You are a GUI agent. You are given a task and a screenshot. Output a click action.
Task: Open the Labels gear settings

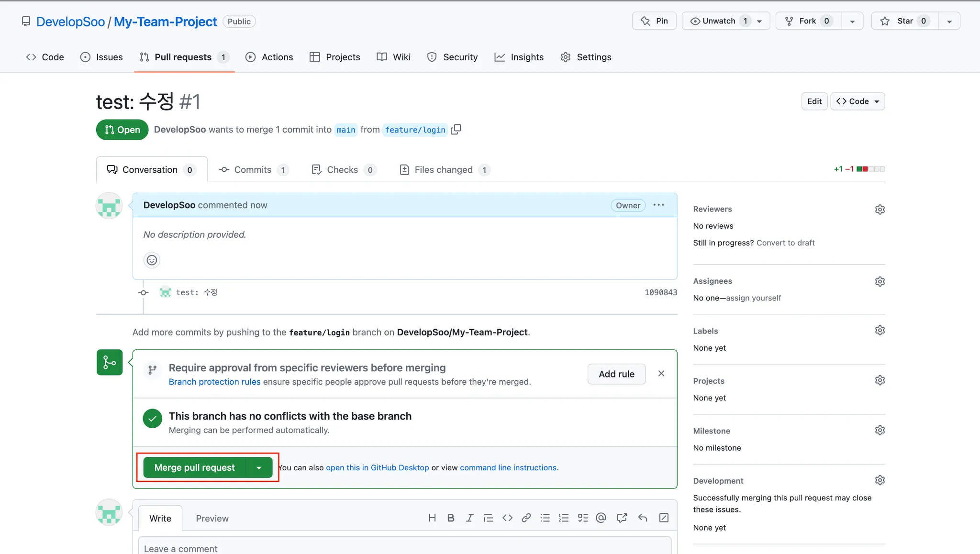[x=880, y=331]
